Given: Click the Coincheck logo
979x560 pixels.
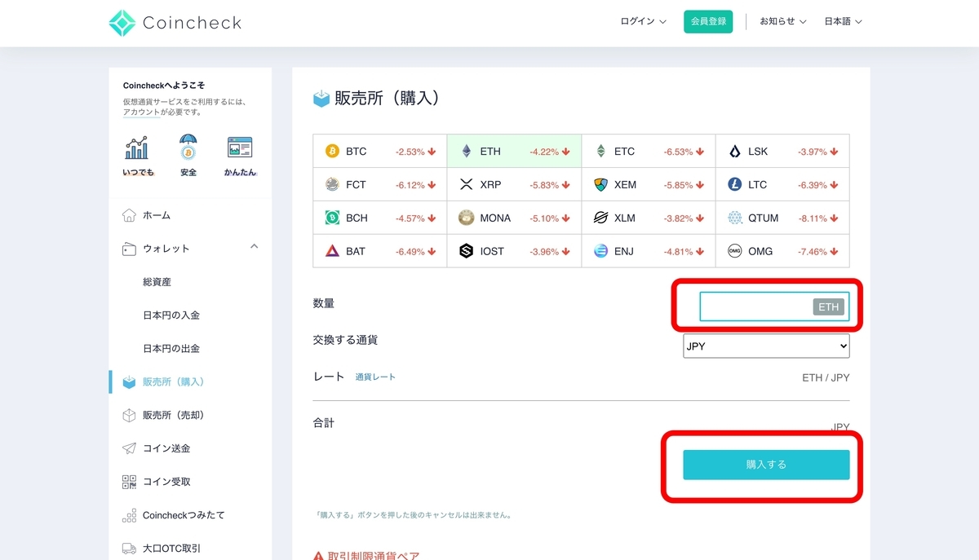Looking at the screenshot, I should pos(175,23).
